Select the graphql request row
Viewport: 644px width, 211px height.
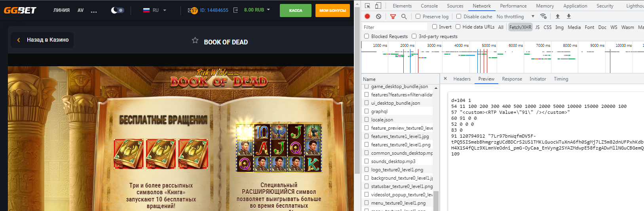point(397,111)
